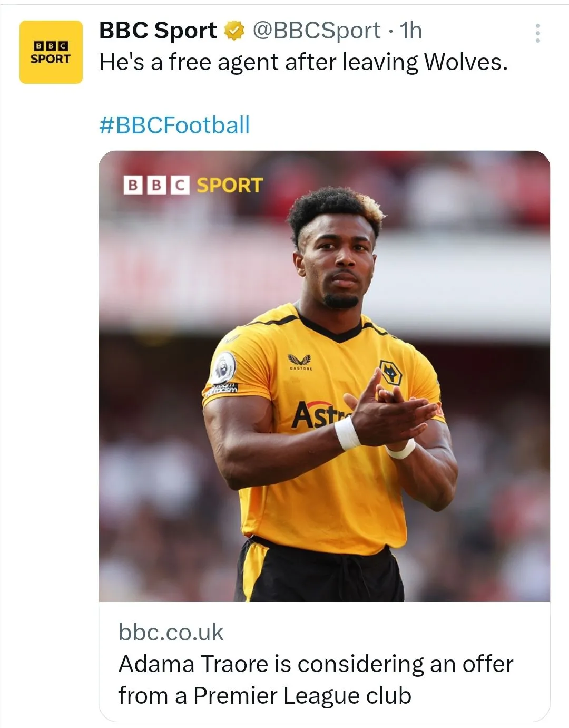Click the bbc.co.uk domain label
Image resolution: width=569 pixels, height=728 pixels.
pyautogui.click(x=171, y=632)
